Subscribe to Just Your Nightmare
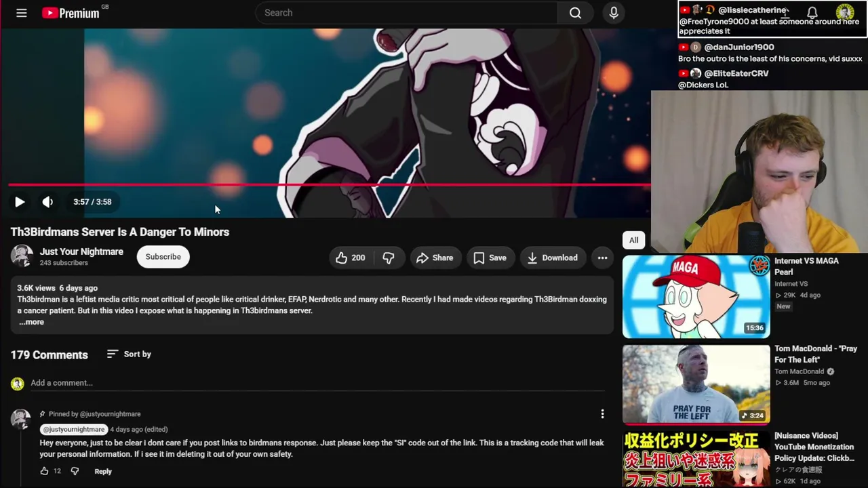 tap(163, 257)
